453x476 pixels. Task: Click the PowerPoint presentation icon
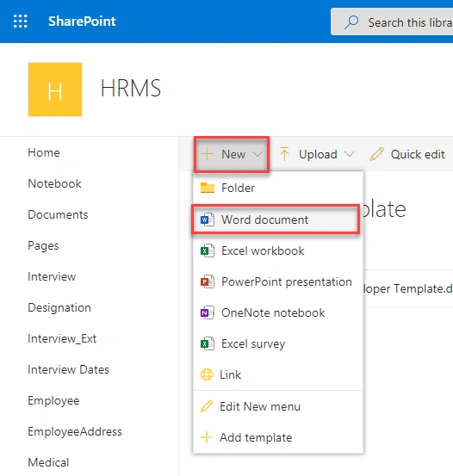tap(208, 281)
